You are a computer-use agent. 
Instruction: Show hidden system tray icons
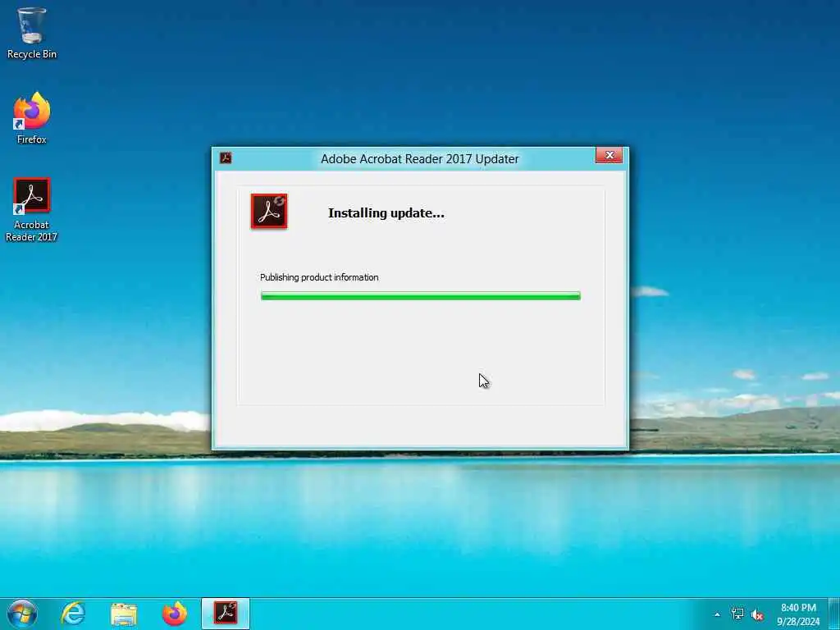717,614
